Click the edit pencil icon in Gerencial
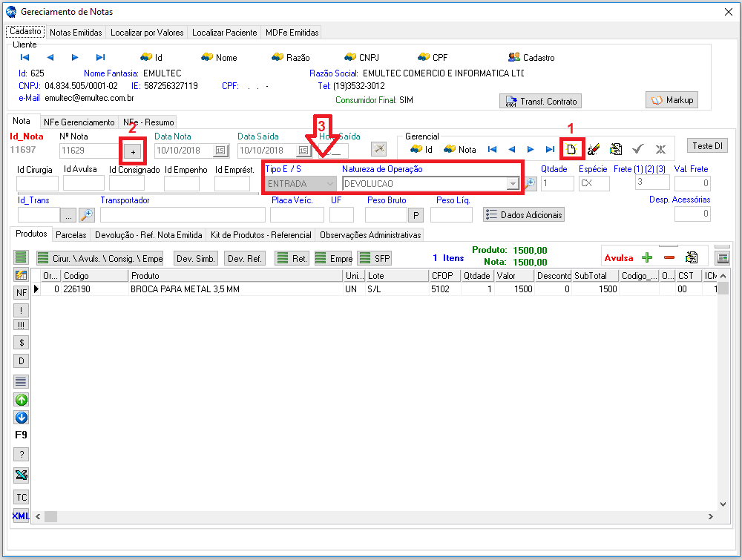The height and width of the screenshot is (560, 742). [594, 149]
